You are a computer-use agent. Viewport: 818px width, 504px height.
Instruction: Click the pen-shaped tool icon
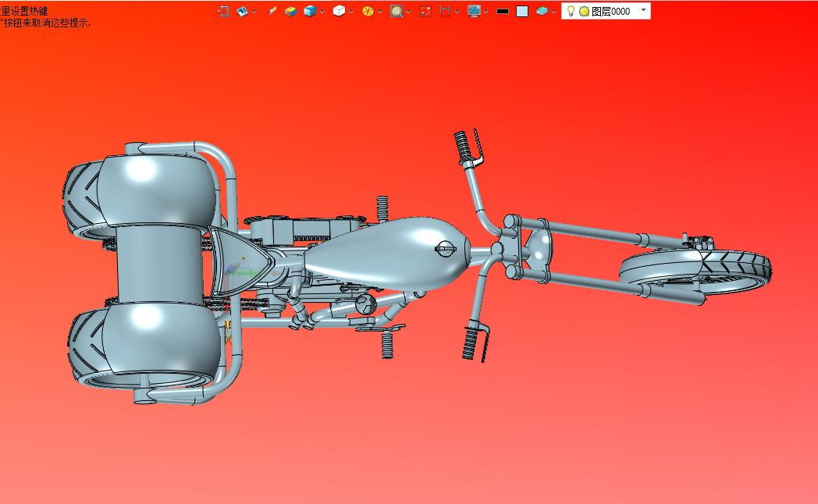coord(272,11)
